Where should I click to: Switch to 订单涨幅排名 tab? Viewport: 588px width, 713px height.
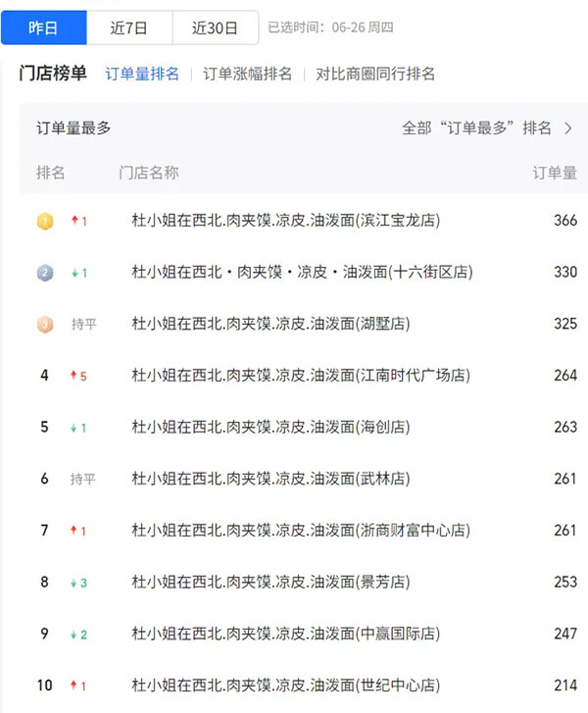tap(247, 74)
